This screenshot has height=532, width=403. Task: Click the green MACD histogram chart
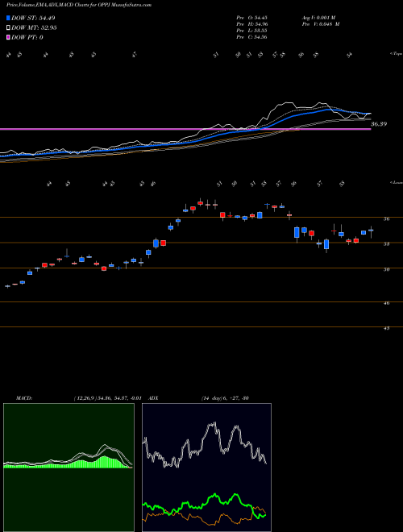click(69, 468)
